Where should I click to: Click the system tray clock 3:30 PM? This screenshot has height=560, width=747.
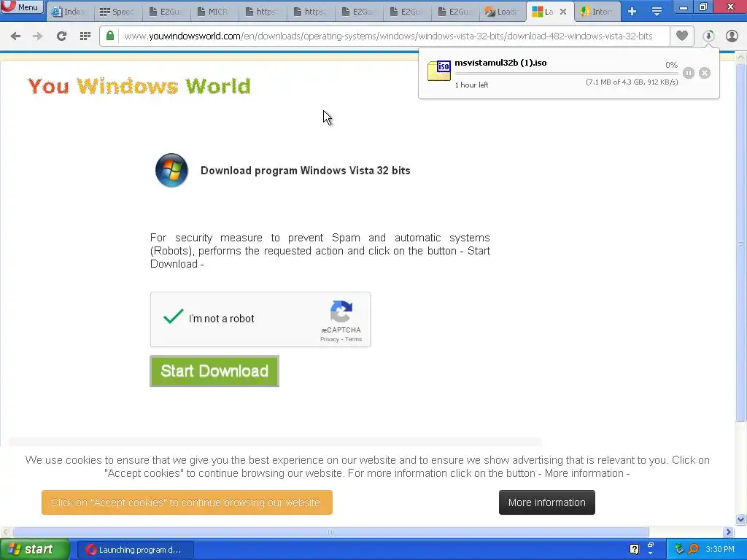point(720,550)
